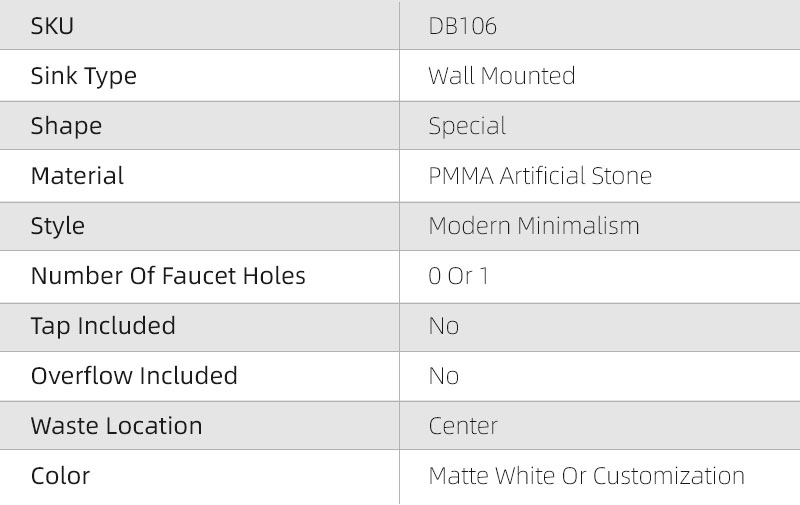Select Matte White Or Customization text
The height and width of the screenshot is (505, 800).
(586, 476)
